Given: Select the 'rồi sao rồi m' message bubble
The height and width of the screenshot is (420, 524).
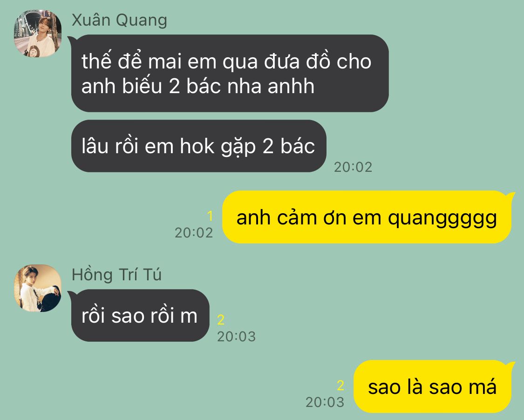Looking at the screenshot, I should coord(140,315).
